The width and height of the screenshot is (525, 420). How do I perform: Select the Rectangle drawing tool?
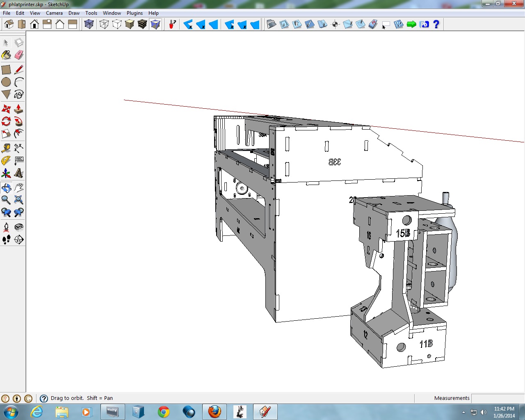[x=6, y=70]
